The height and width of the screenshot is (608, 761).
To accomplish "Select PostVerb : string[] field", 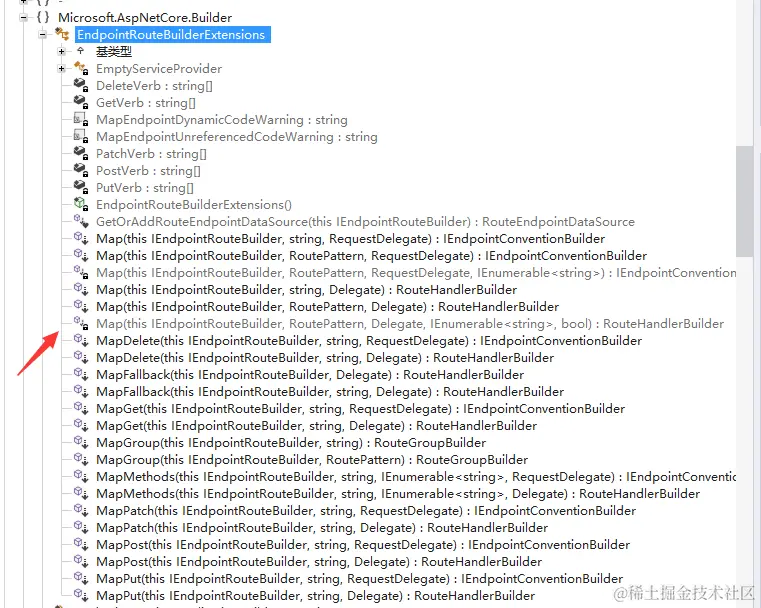I will pos(148,171).
